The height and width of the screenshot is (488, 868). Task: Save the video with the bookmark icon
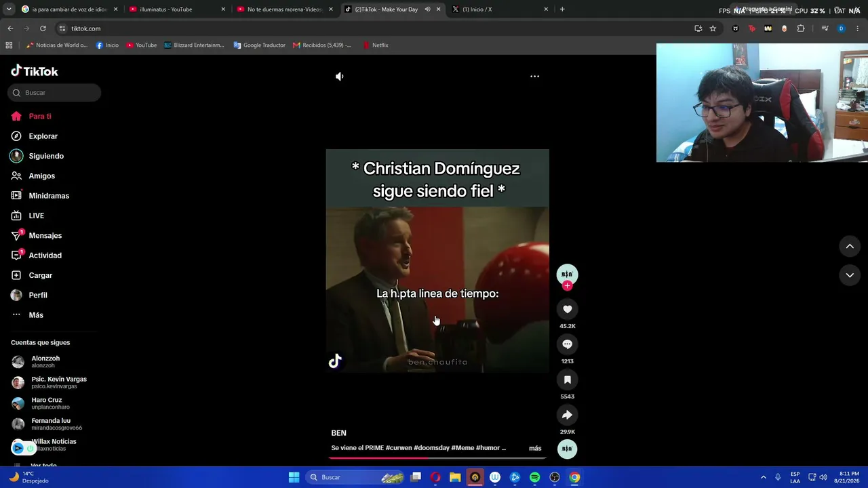point(568,380)
